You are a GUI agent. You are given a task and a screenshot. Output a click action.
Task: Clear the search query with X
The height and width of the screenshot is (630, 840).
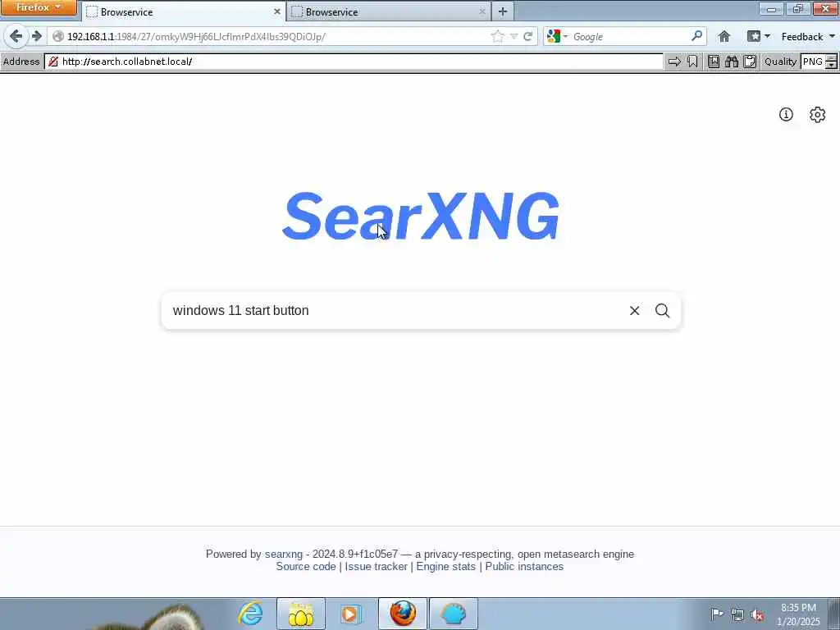634,311
